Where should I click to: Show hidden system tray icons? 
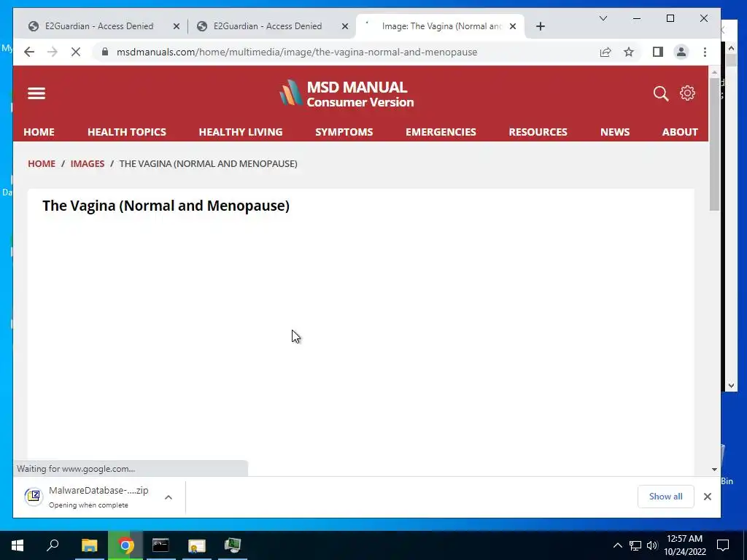coord(617,545)
